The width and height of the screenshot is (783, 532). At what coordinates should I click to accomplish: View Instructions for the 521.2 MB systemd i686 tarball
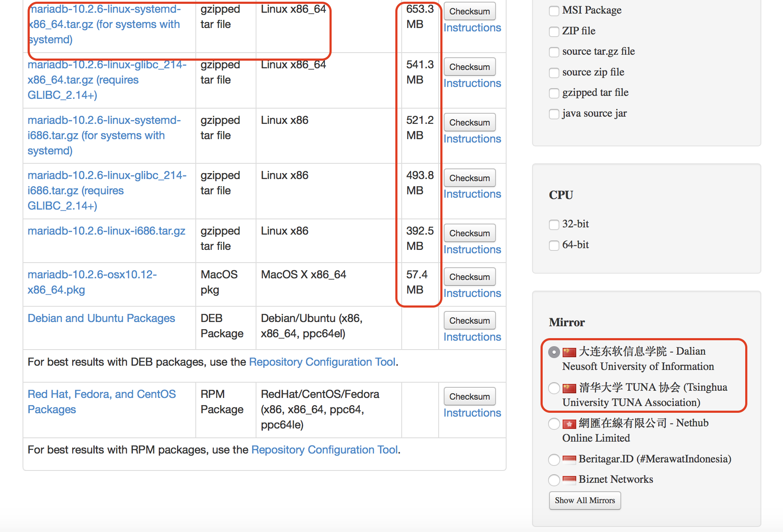tap(472, 139)
